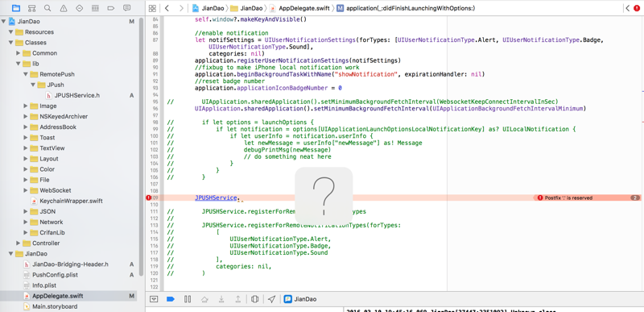The image size is (644, 312).
Task: Collapse the Classes group
Action: coord(10,43)
